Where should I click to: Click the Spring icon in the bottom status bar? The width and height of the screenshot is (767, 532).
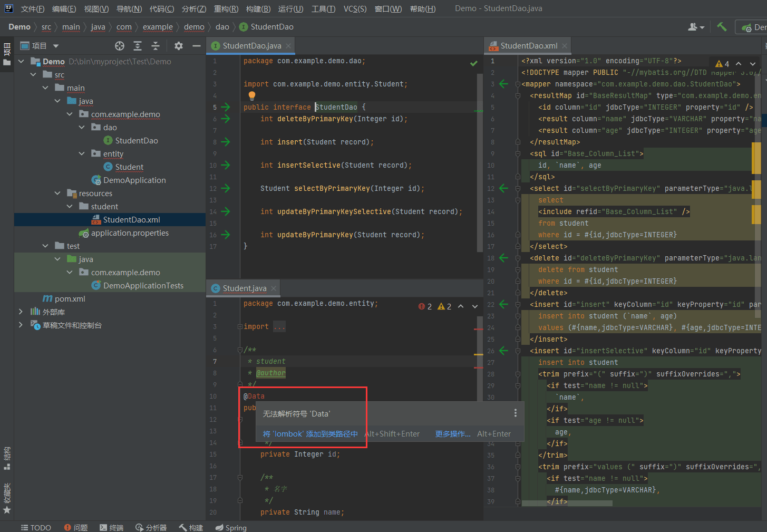tap(231, 527)
